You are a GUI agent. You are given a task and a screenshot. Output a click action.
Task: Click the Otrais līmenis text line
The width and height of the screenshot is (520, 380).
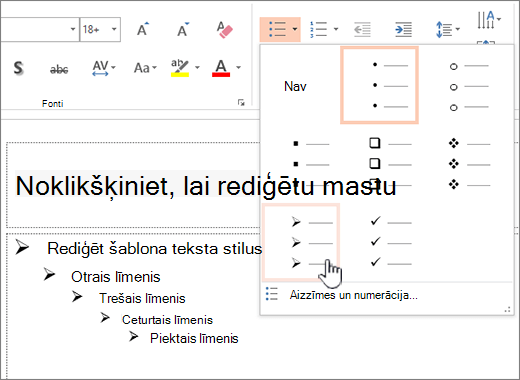point(116,277)
